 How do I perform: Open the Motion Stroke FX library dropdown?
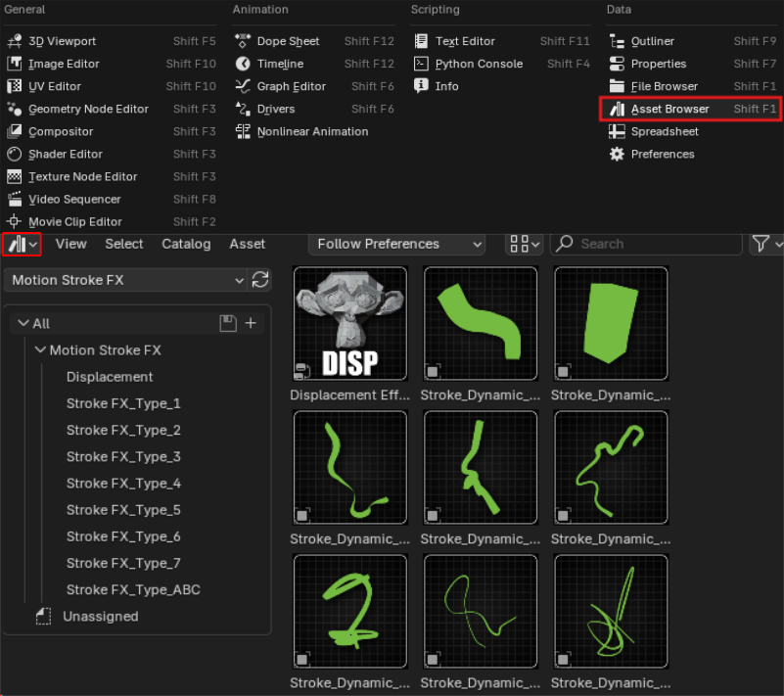pos(127,280)
